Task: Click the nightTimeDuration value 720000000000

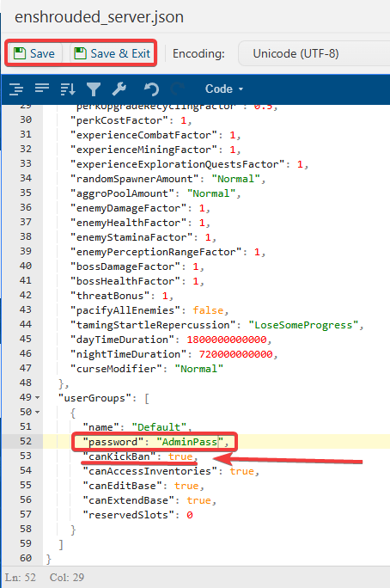Action: coord(235,354)
